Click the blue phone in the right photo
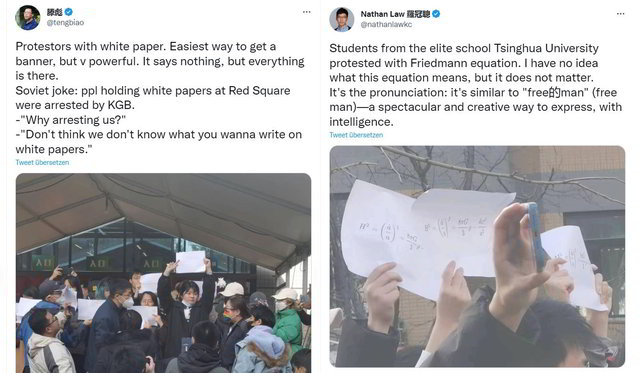The height and width of the screenshot is (373, 640). tap(536, 237)
